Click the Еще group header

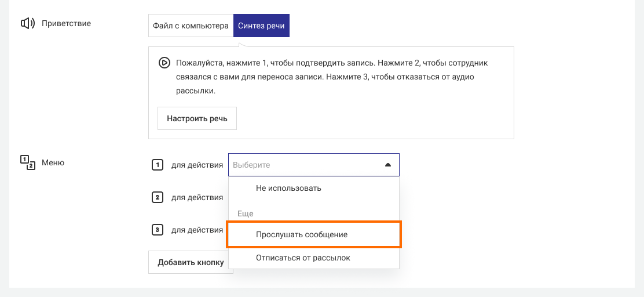click(246, 213)
